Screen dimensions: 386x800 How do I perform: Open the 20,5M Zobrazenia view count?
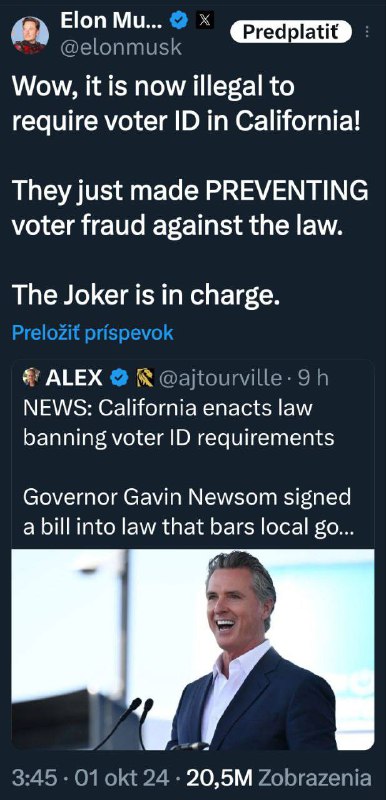pos(279,778)
